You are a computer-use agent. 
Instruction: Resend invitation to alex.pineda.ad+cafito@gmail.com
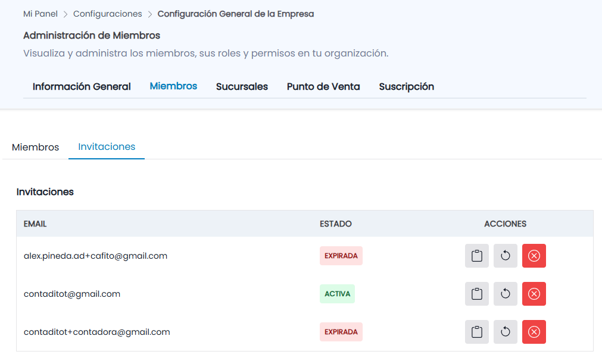coord(506,256)
